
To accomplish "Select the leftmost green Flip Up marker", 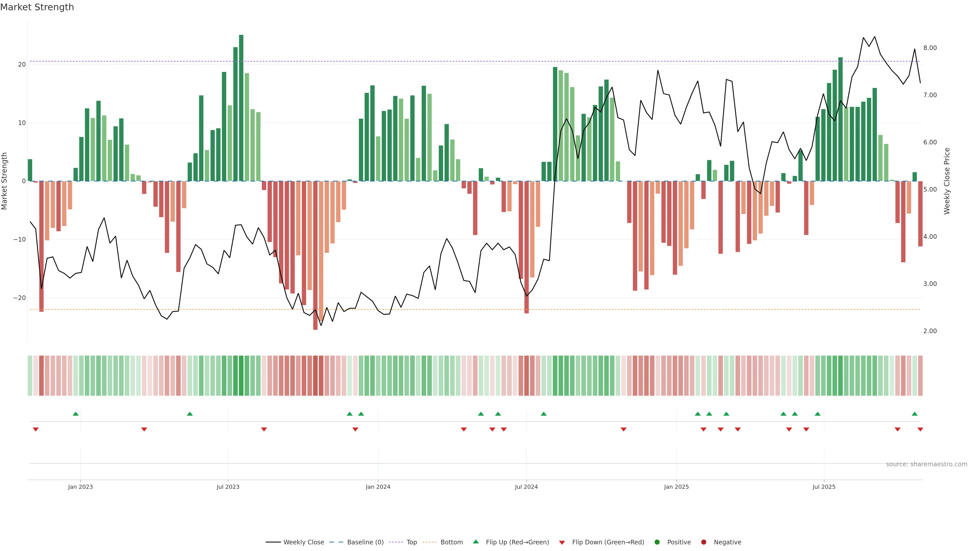I will [x=76, y=414].
